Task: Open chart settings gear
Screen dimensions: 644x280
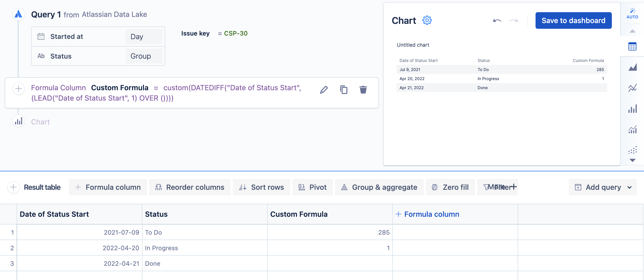Action: [x=427, y=20]
